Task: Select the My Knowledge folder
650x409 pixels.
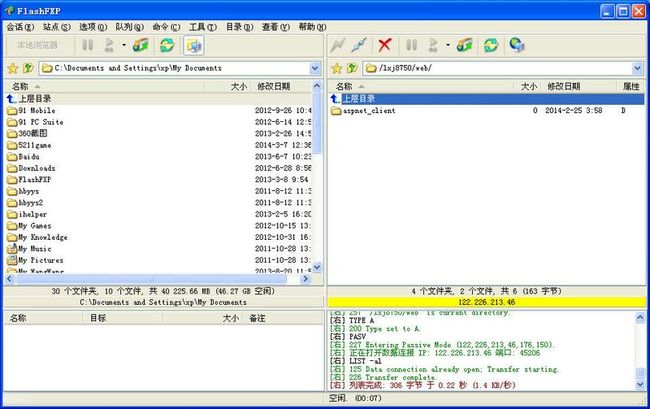Action: click(37, 237)
